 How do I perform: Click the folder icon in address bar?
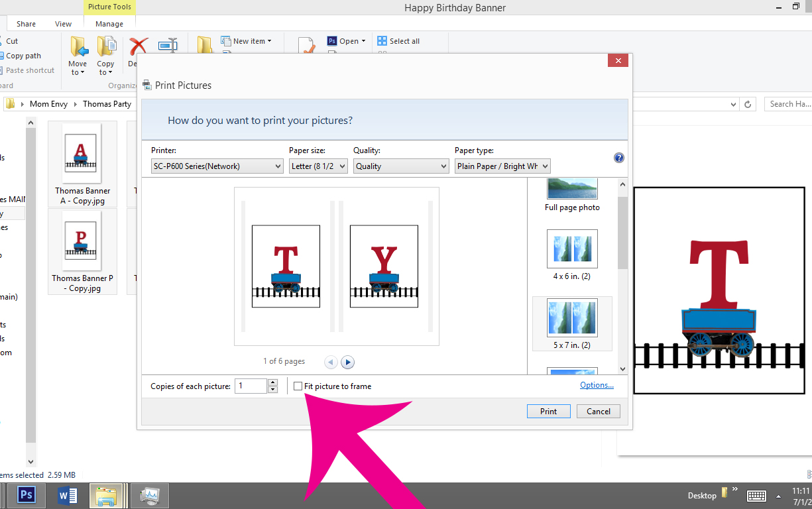tap(10, 103)
